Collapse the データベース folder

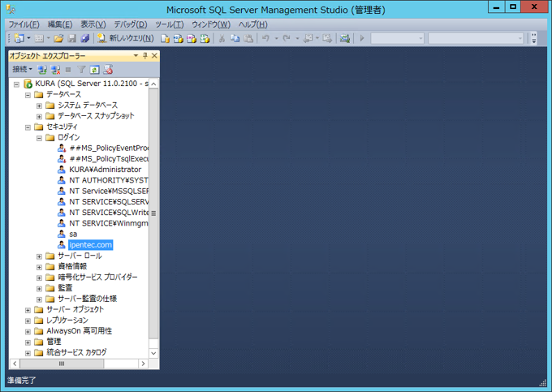[28, 95]
